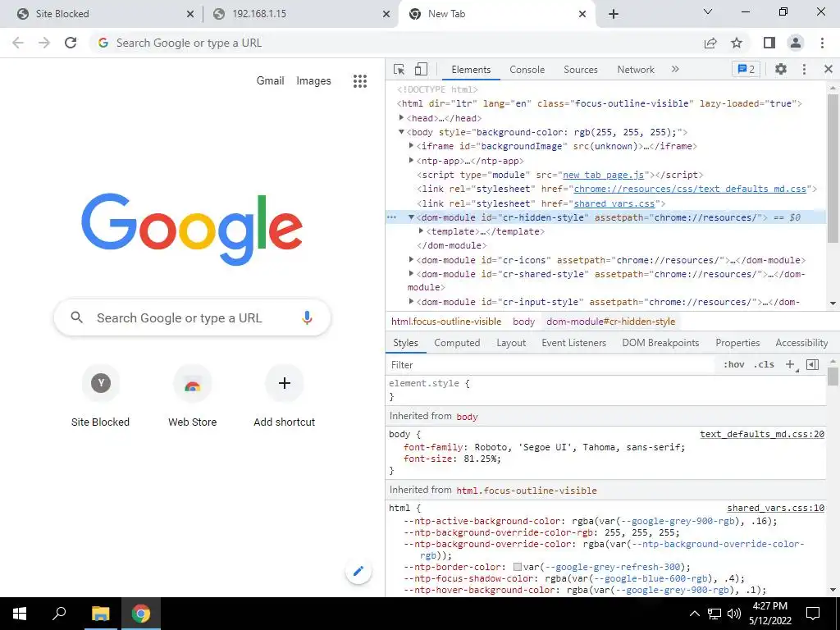Collapse the body element node

point(401,132)
